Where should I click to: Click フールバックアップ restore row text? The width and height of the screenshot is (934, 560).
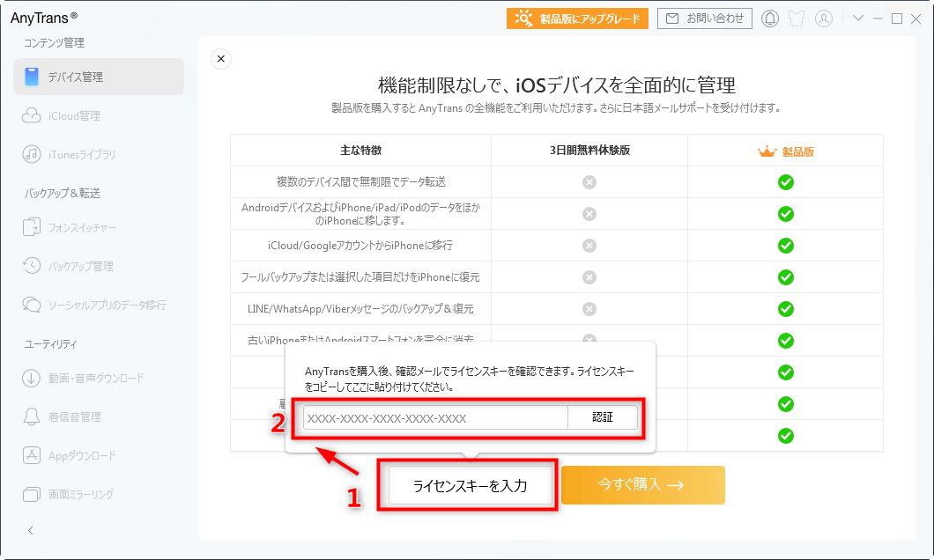(x=360, y=277)
